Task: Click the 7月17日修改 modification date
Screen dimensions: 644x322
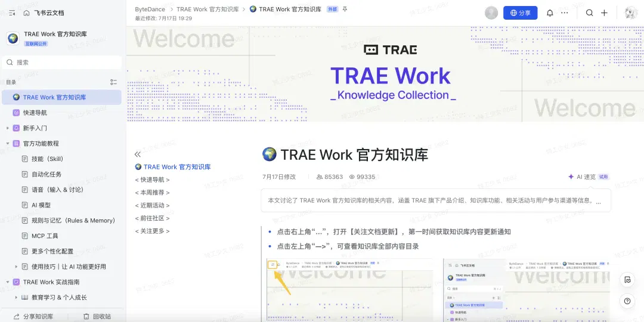Action: click(x=279, y=177)
